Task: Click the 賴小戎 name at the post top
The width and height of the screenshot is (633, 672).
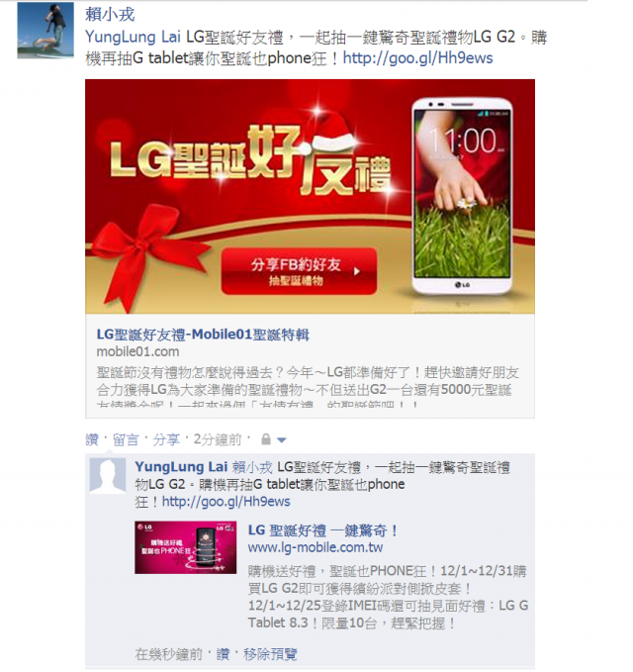Action: click(x=110, y=15)
